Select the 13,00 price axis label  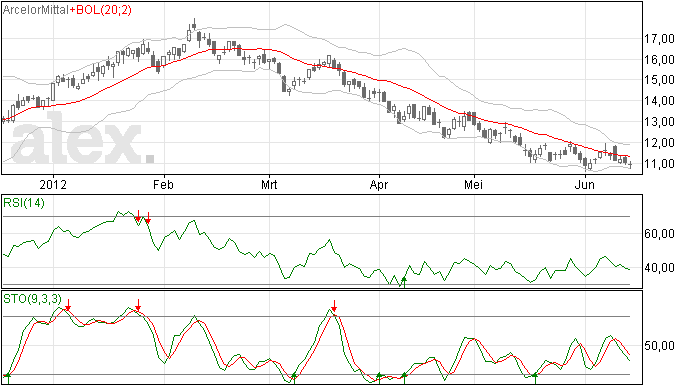[659, 122]
